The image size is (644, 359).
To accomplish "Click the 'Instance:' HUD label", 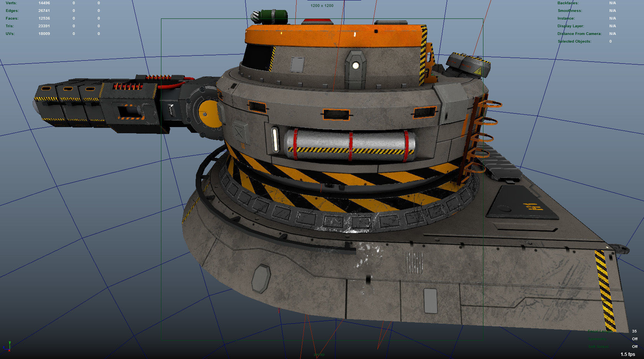I will [x=566, y=18].
